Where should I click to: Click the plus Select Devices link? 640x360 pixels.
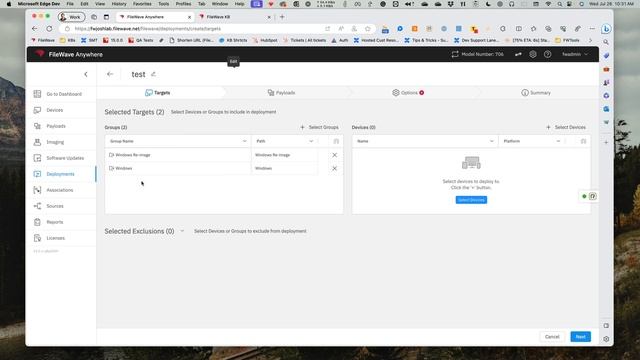coord(566,127)
